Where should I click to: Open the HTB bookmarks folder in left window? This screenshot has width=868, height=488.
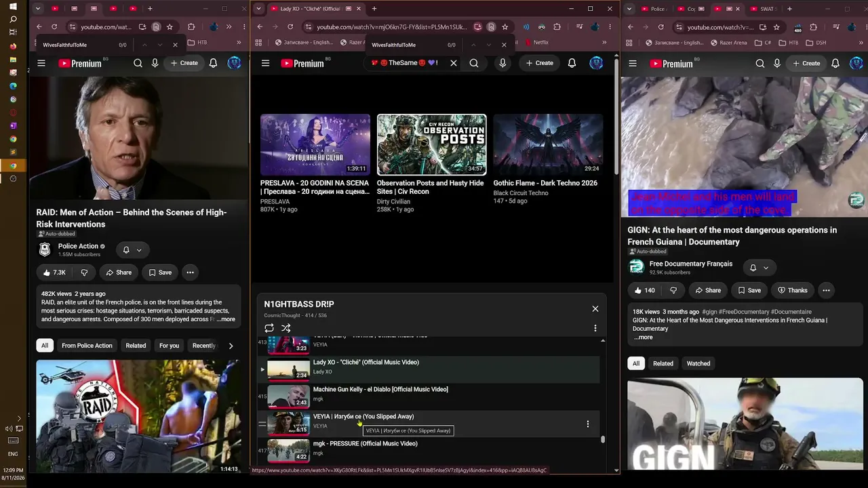[197, 43]
